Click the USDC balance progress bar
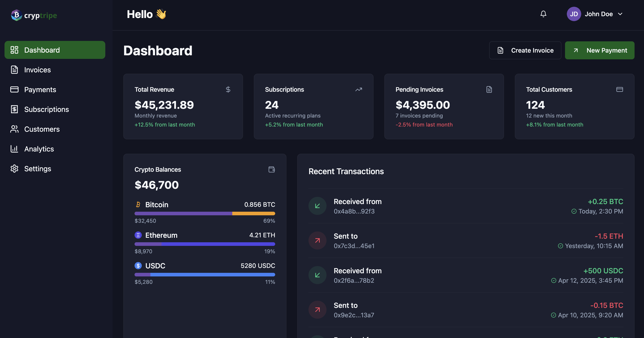 pos(205,275)
